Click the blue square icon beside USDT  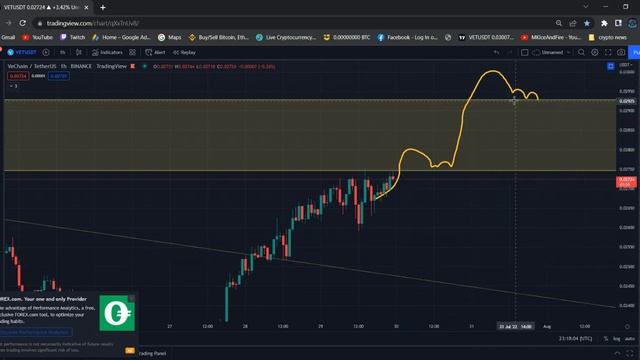tap(611, 66)
